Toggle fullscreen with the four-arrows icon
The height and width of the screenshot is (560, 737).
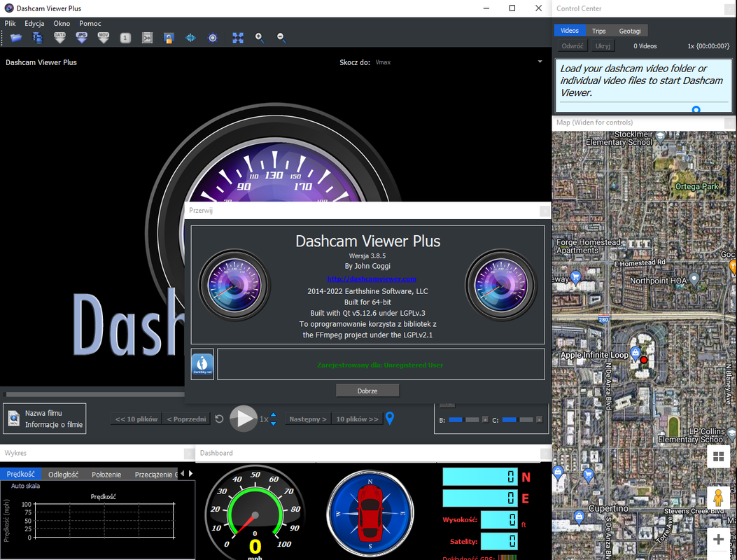coord(238,38)
